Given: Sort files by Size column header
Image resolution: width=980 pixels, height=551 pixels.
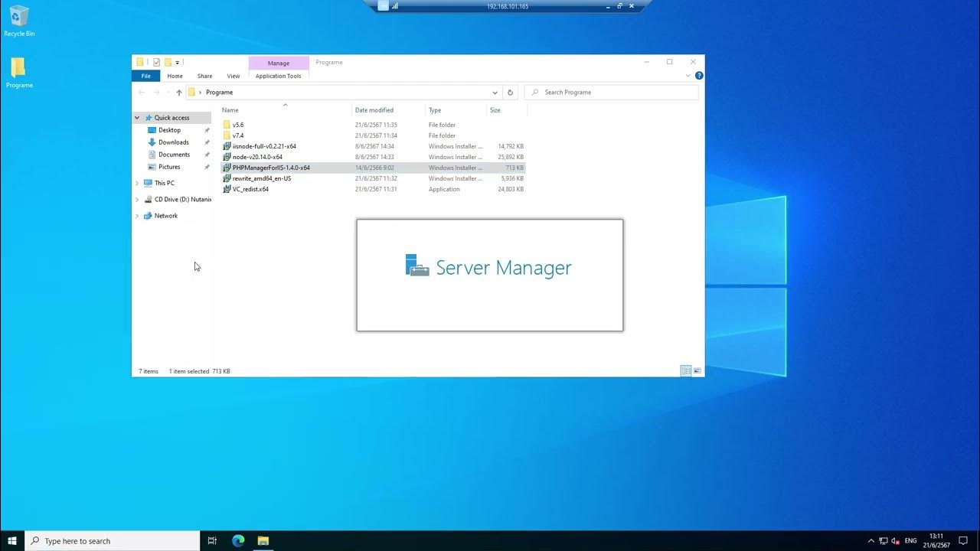Looking at the screenshot, I should coord(506,110).
